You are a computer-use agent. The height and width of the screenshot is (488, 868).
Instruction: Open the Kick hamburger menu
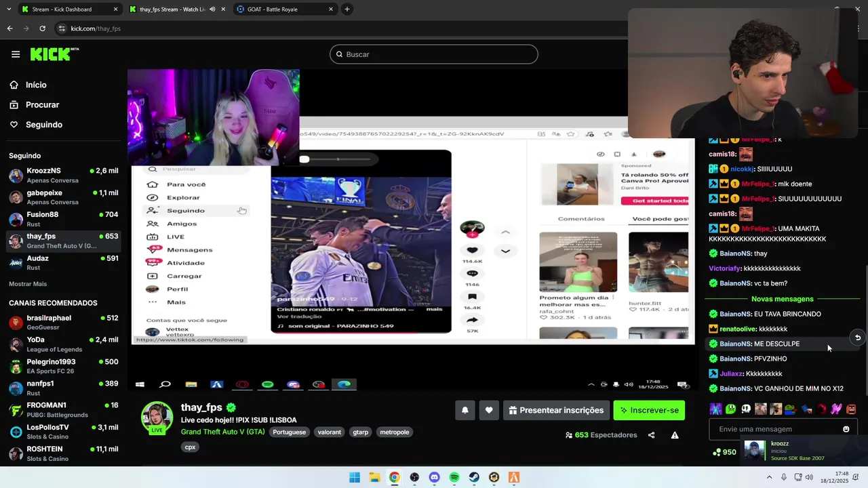[x=16, y=54]
